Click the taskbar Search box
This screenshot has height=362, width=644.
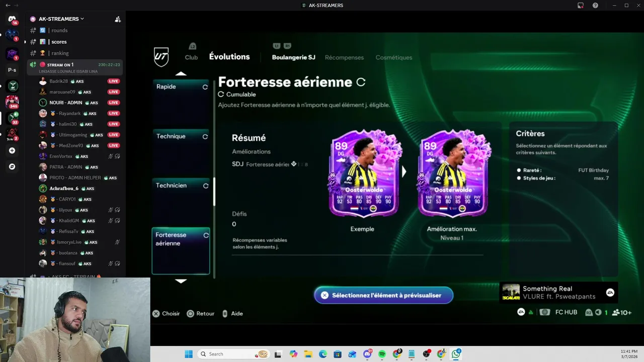233,354
